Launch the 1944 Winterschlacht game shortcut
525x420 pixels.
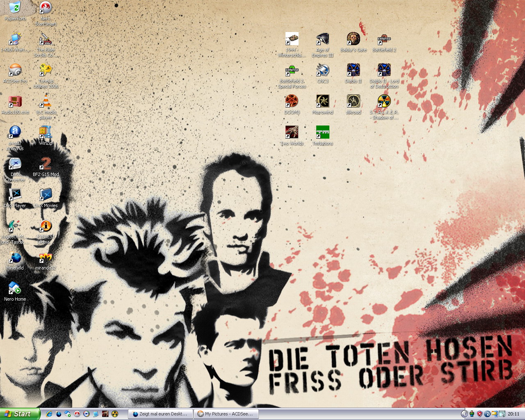pos(292,45)
